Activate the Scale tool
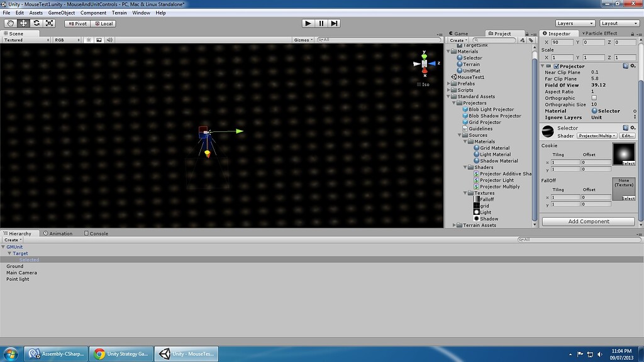This screenshot has height=362, width=644. pos(50,23)
